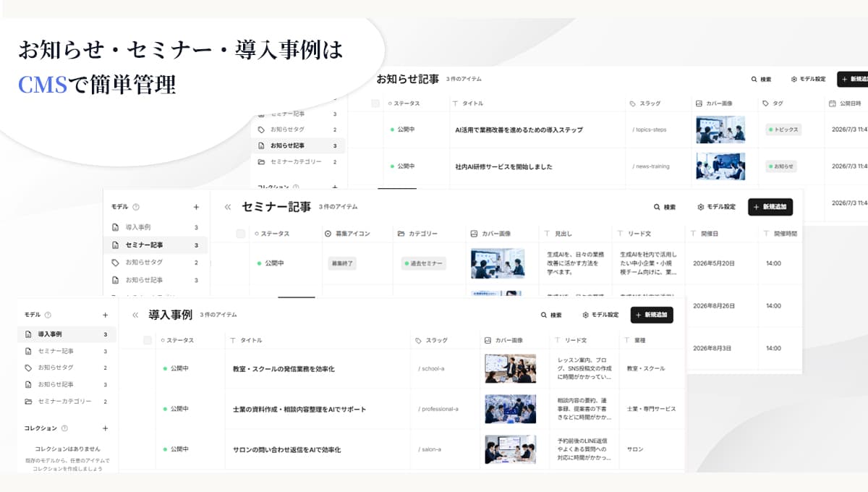The width and height of the screenshot is (868, 492).
Task: Click トピックス tag in お知らせ記事 table
Action: click(784, 130)
